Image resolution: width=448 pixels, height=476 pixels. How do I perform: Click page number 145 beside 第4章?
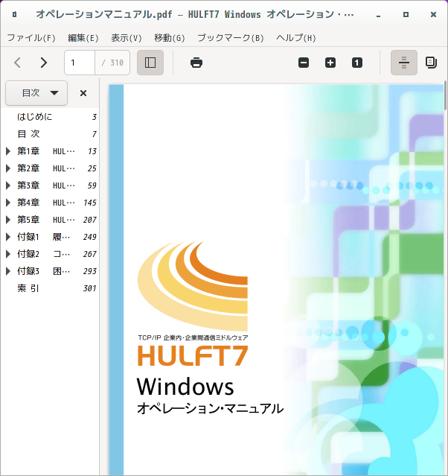[x=90, y=203]
